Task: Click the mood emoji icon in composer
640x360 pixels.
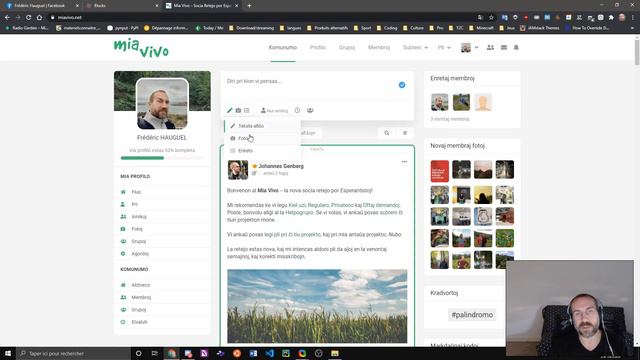Action: tap(310, 110)
